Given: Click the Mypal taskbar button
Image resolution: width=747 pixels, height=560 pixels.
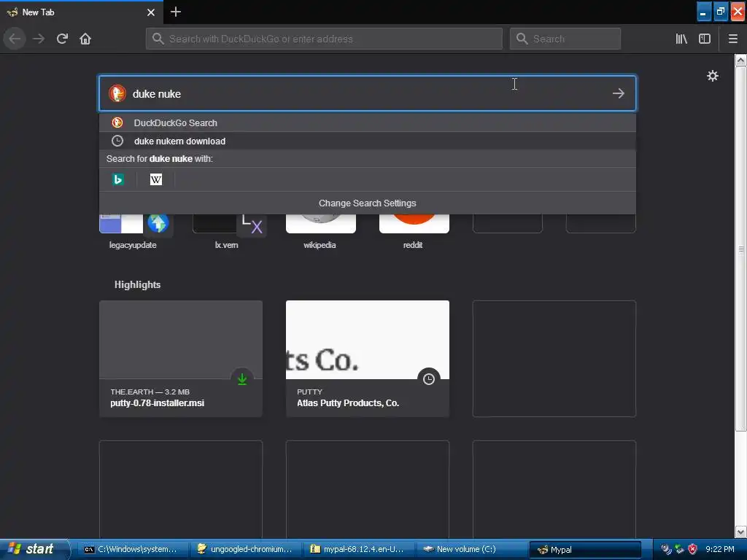Looking at the screenshot, I should click(586, 550).
